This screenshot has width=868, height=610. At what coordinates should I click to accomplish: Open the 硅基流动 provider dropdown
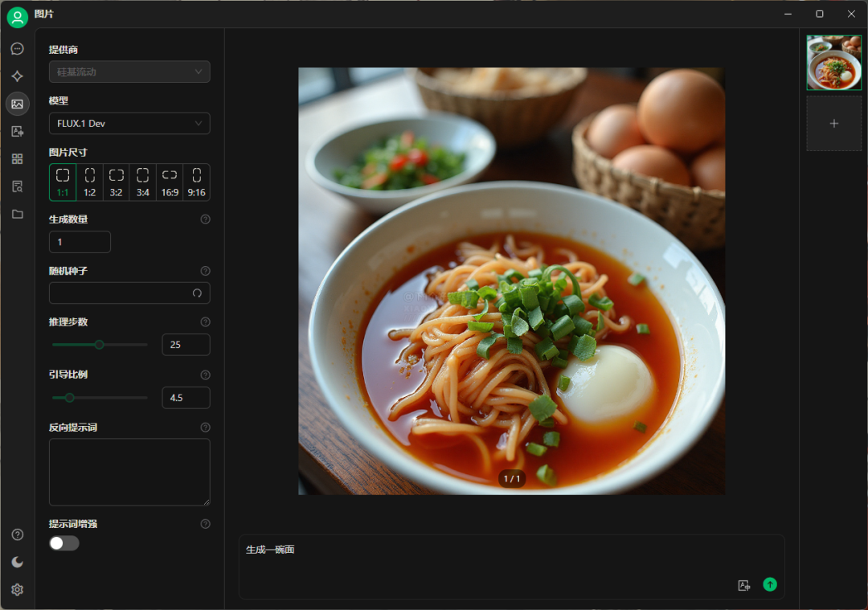coord(129,72)
